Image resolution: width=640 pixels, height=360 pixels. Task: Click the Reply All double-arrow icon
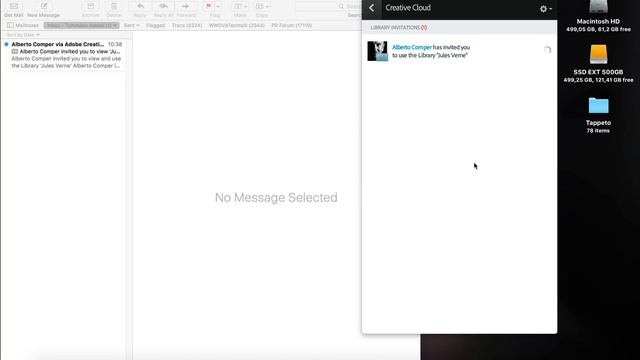[x=163, y=6]
